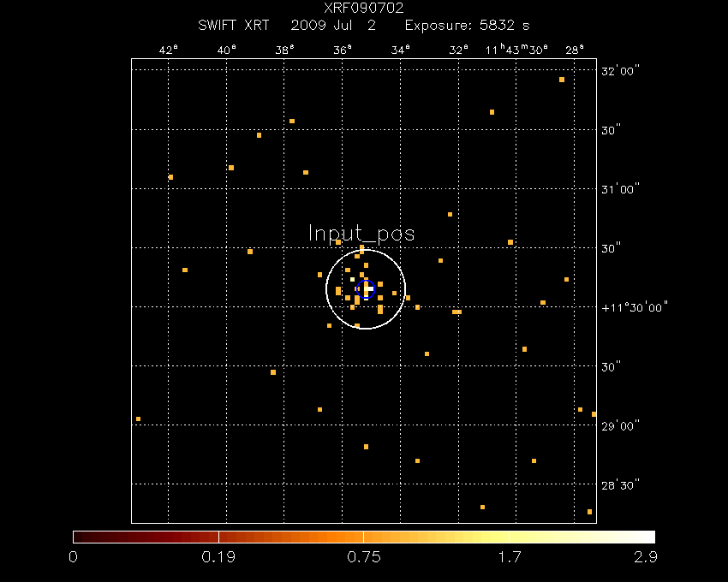This screenshot has width=728, height=582.
Task: Click the 42s right ascension axis label
Action: click(x=169, y=50)
